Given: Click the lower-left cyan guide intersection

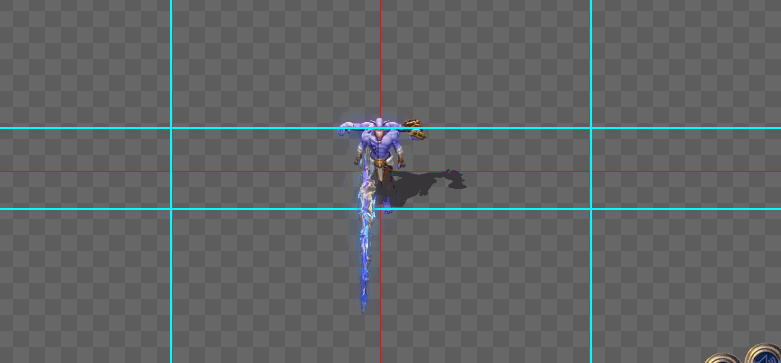Looking at the screenshot, I should click(x=171, y=209).
